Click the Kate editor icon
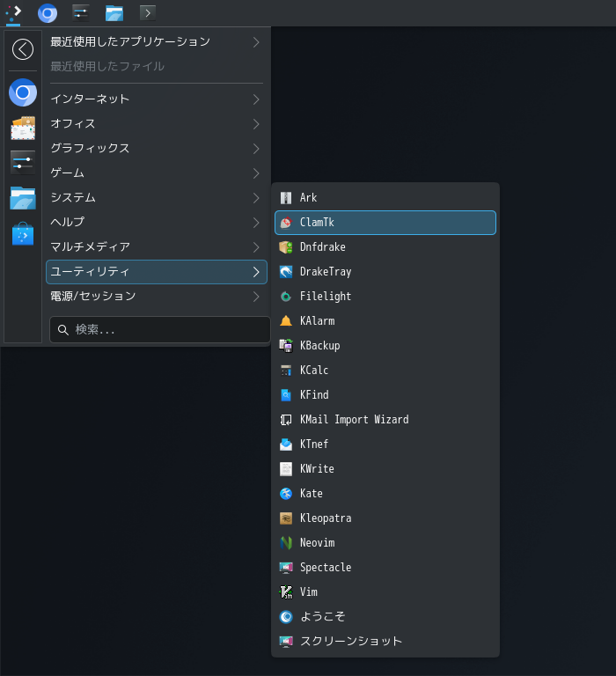The height and width of the screenshot is (676, 616). [x=286, y=494]
